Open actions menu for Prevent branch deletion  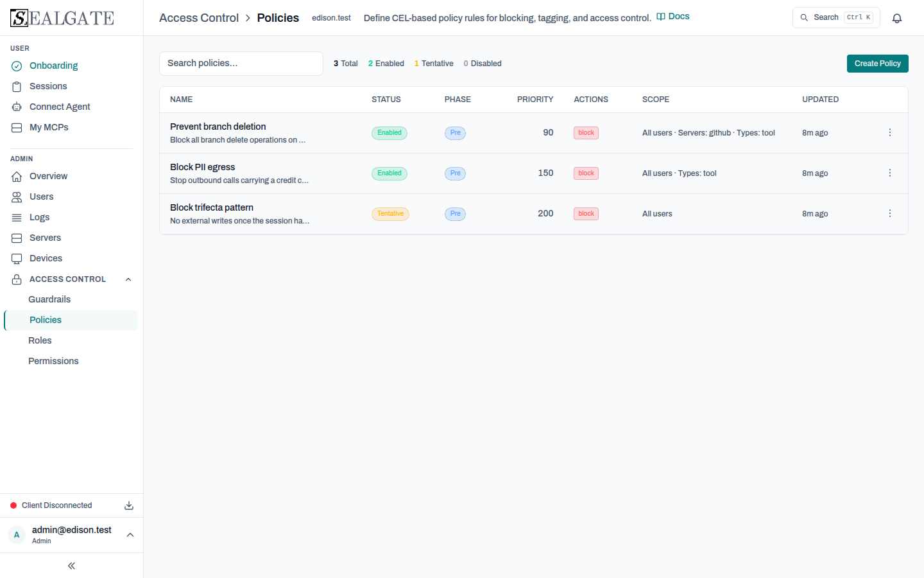tap(890, 132)
